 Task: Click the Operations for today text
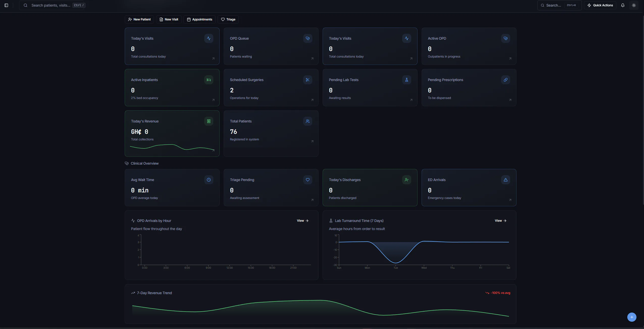tap(244, 98)
